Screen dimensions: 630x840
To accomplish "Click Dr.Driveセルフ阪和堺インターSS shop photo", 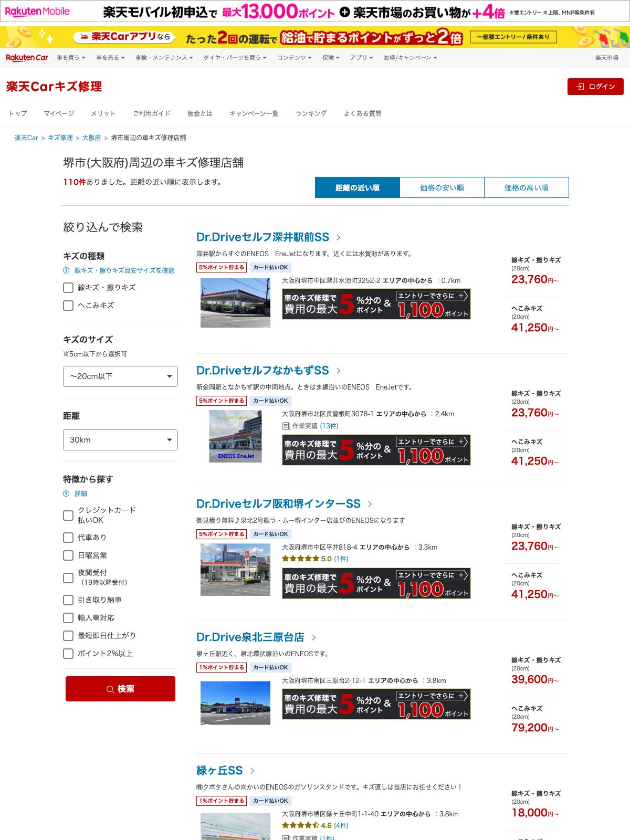I will pos(235,570).
